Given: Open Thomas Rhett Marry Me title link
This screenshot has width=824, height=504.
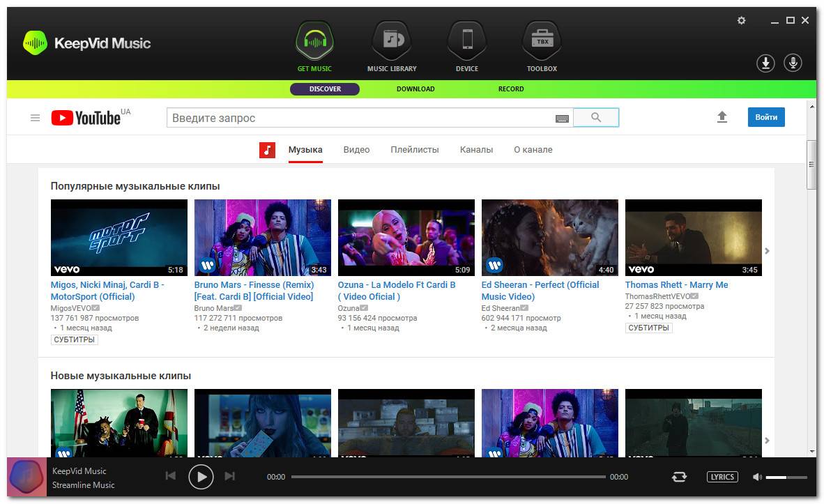Looking at the screenshot, I should tap(676, 285).
